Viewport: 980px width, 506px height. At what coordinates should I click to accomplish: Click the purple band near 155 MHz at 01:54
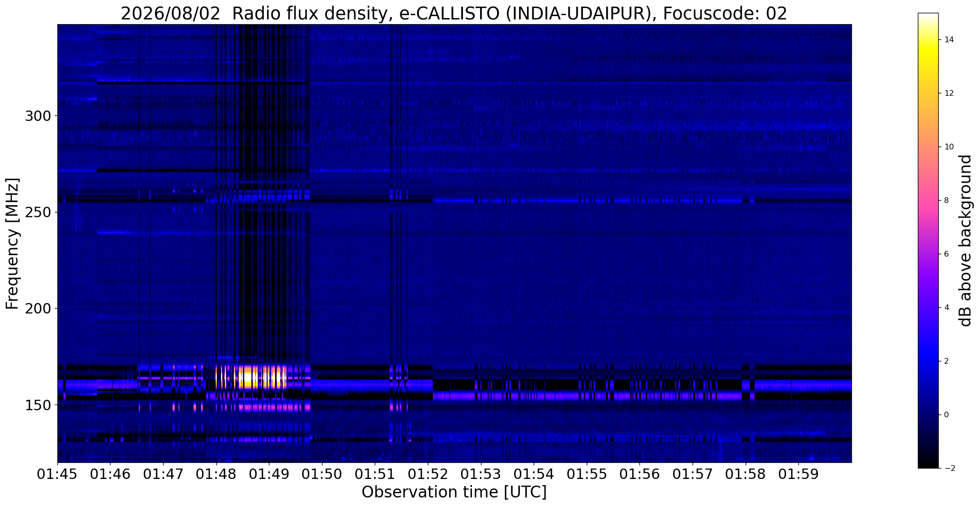point(534,396)
